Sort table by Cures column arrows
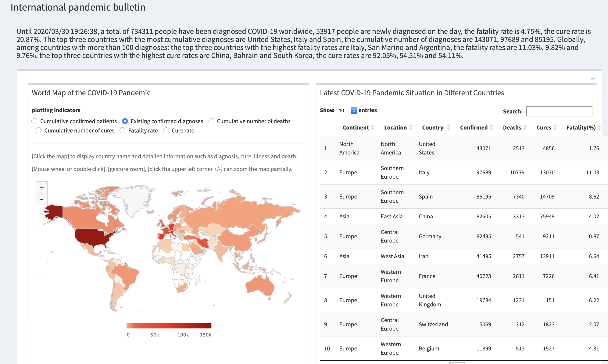Viewport: 608px width, 364px height. 555,128
